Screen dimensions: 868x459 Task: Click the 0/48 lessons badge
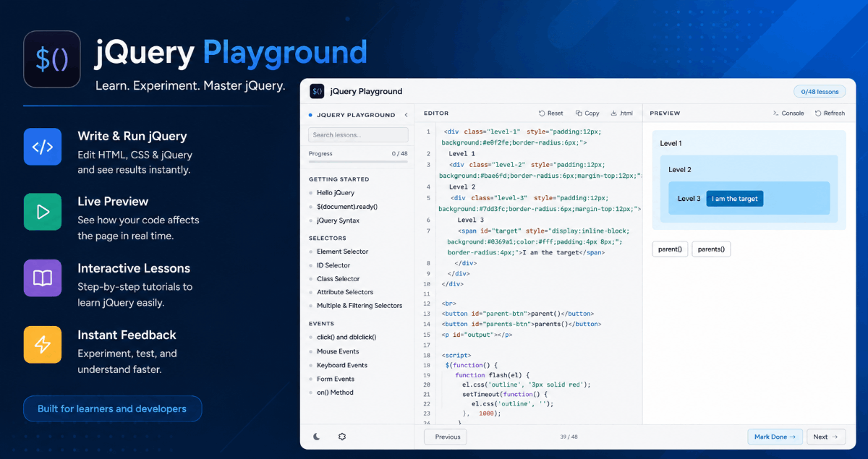point(820,92)
